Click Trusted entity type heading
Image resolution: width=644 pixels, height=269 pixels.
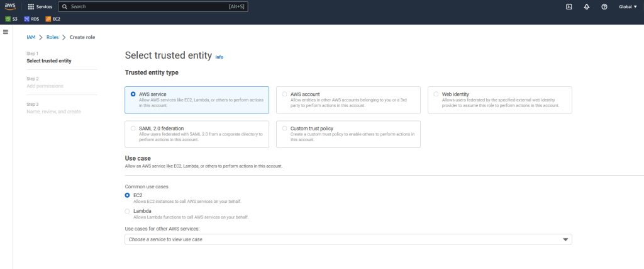(x=152, y=72)
